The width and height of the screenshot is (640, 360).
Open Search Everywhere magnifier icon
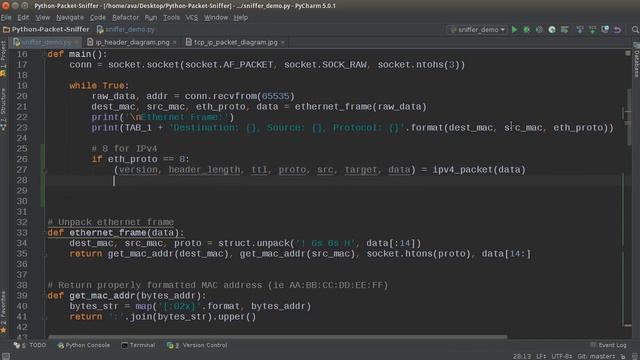click(x=635, y=30)
